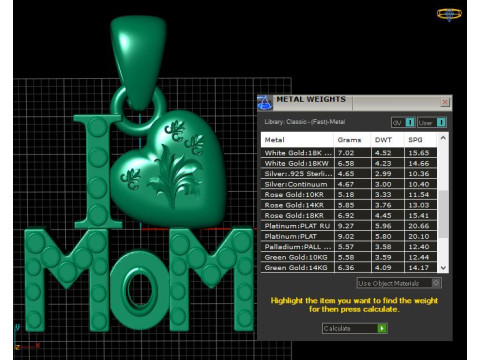Select the Palladium:PALL row
Screen dimensions: 480x360
pos(349,247)
